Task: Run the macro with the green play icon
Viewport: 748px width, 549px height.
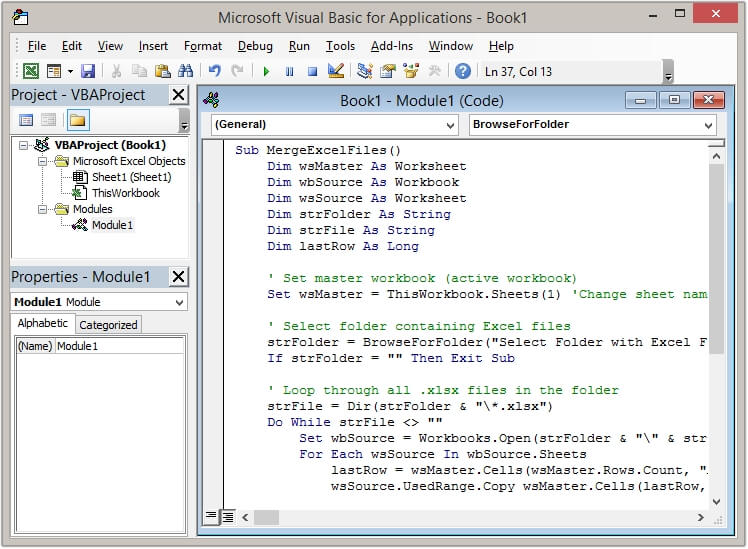Action: click(266, 71)
